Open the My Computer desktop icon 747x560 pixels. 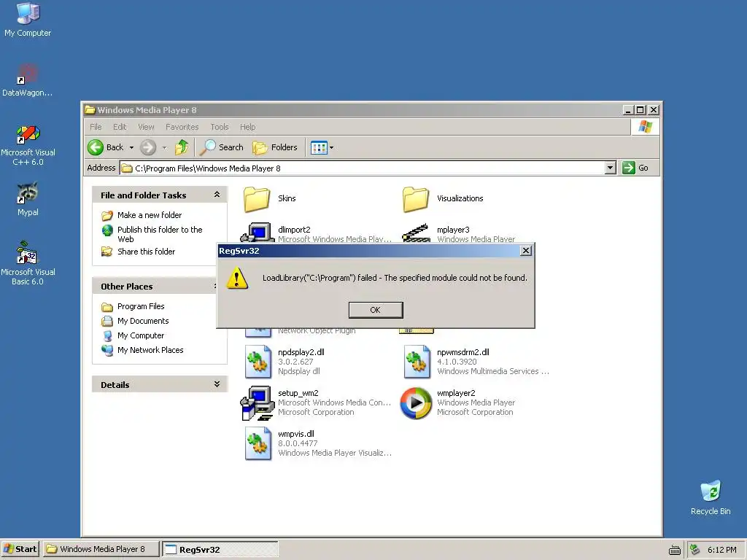tap(28, 20)
